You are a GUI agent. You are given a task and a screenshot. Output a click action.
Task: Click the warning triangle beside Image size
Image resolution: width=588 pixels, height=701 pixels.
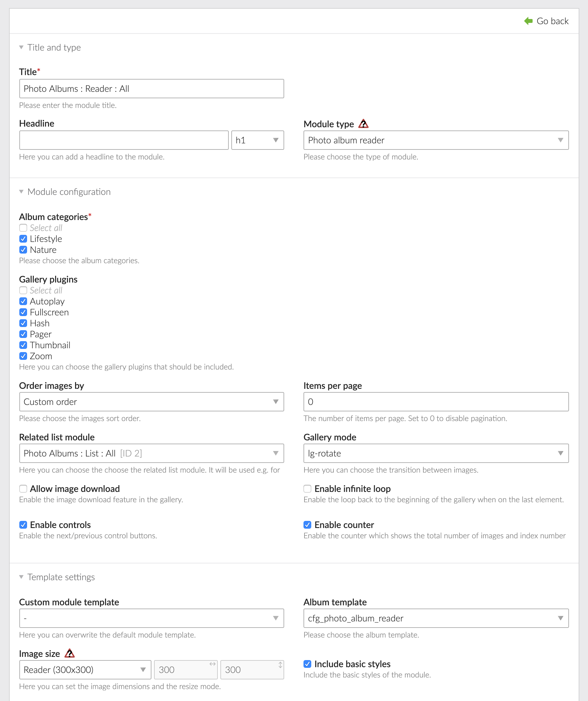point(70,653)
